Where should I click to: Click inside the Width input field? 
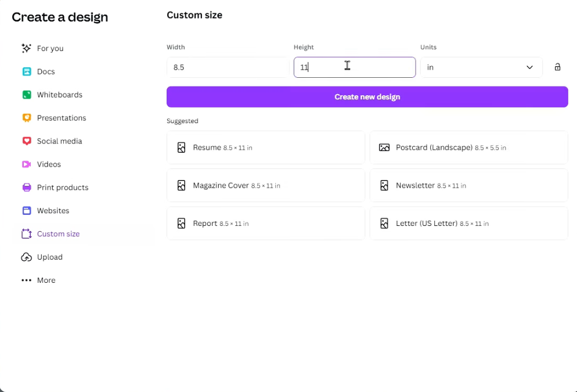coord(228,67)
